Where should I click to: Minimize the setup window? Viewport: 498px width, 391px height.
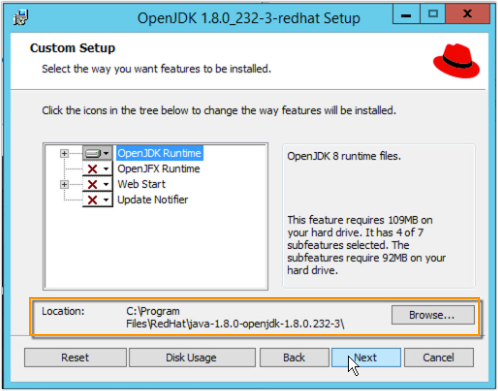click(x=406, y=14)
